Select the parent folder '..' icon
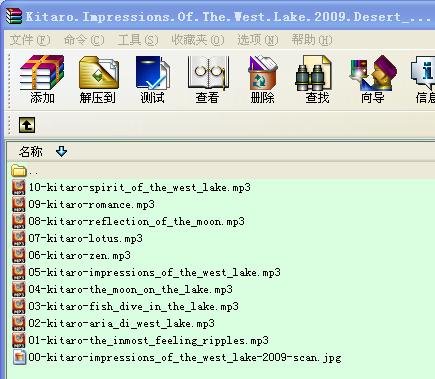This screenshot has width=435, height=379. (x=19, y=171)
